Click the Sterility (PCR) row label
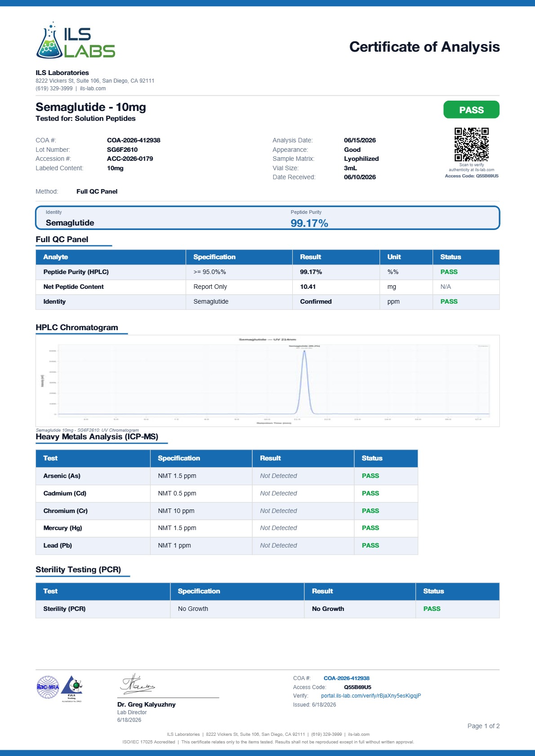The image size is (535, 756). [64, 609]
